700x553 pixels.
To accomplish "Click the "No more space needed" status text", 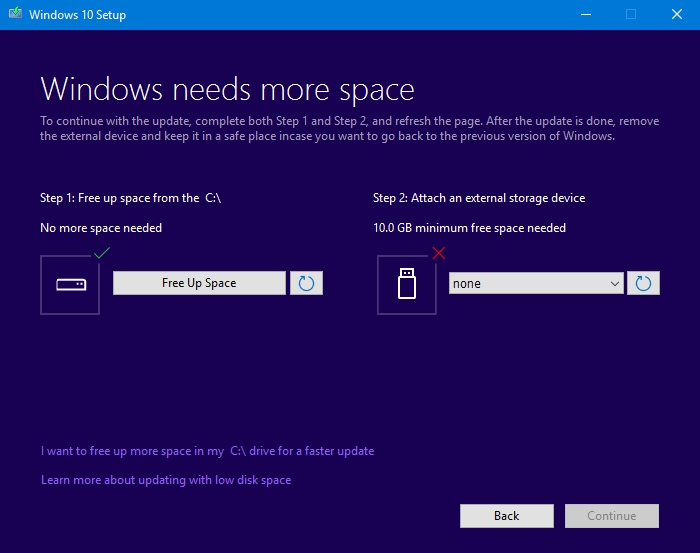I will point(101,228).
